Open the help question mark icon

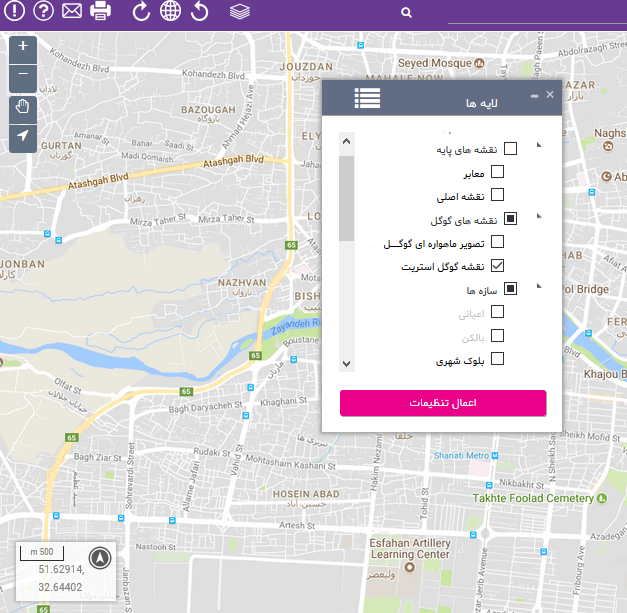[43, 10]
